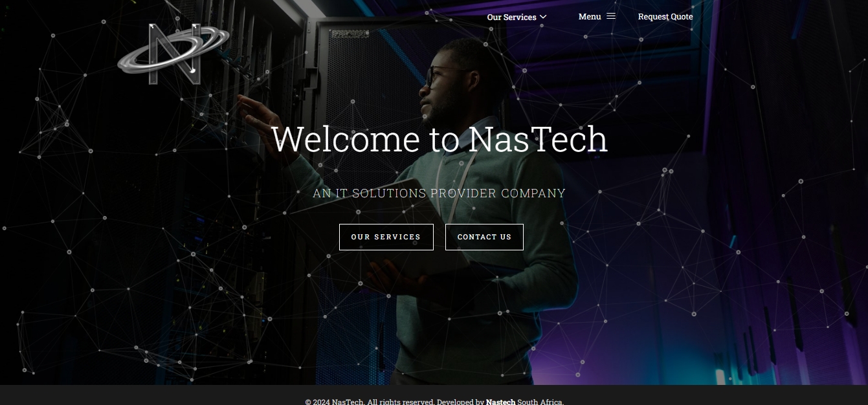Viewport: 868px width, 405px height.
Task: Click the CONTACT US outlined button
Action: (484, 237)
